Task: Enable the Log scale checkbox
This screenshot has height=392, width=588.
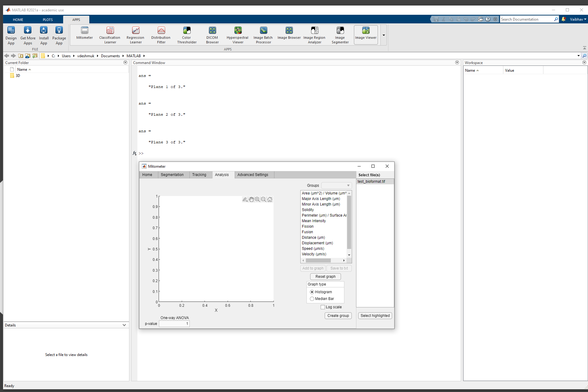Action: [322, 307]
